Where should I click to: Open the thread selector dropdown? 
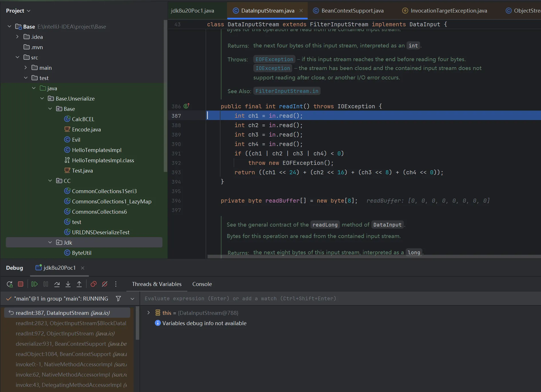[132, 299]
